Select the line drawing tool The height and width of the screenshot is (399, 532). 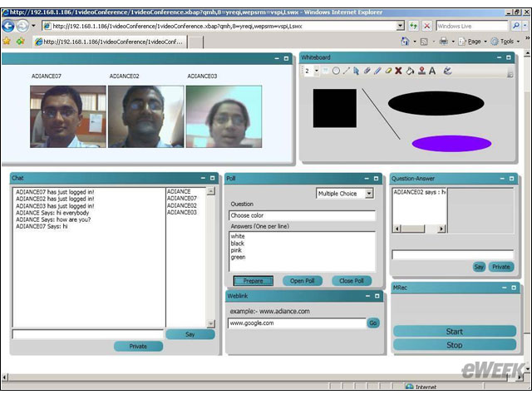(x=346, y=71)
